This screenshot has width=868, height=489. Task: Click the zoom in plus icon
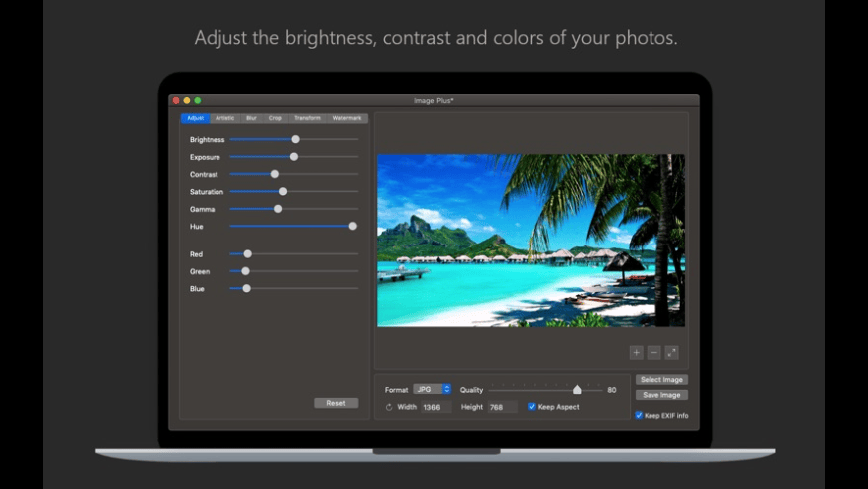[637, 352]
